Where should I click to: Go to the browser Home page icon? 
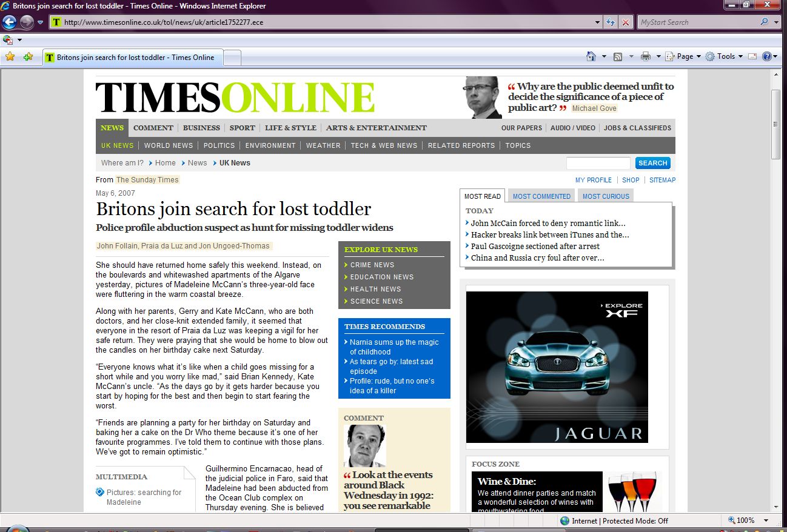(591, 56)
